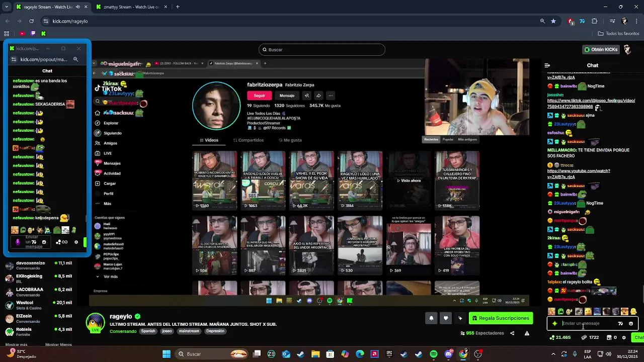The image size is (644, 362).
Task: Click the share stream icon
Action: click(x=512, y=333)
